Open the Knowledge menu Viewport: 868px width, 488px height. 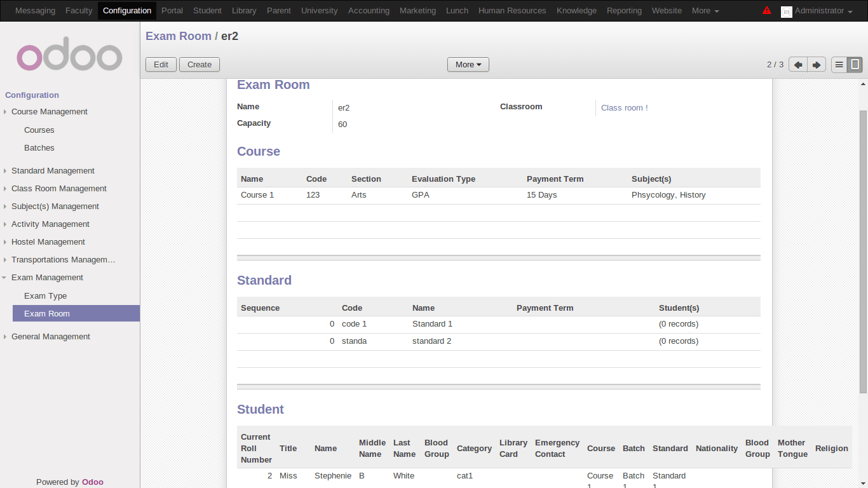(576, 11)
